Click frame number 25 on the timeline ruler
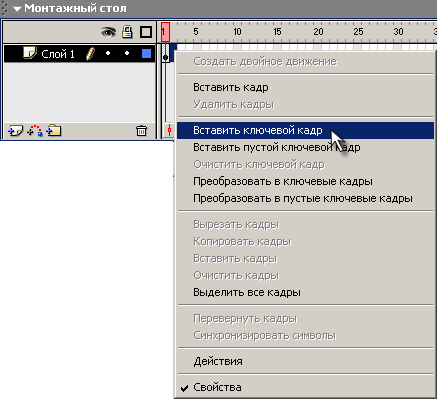The image size is (437, 399). click(358, 32)
